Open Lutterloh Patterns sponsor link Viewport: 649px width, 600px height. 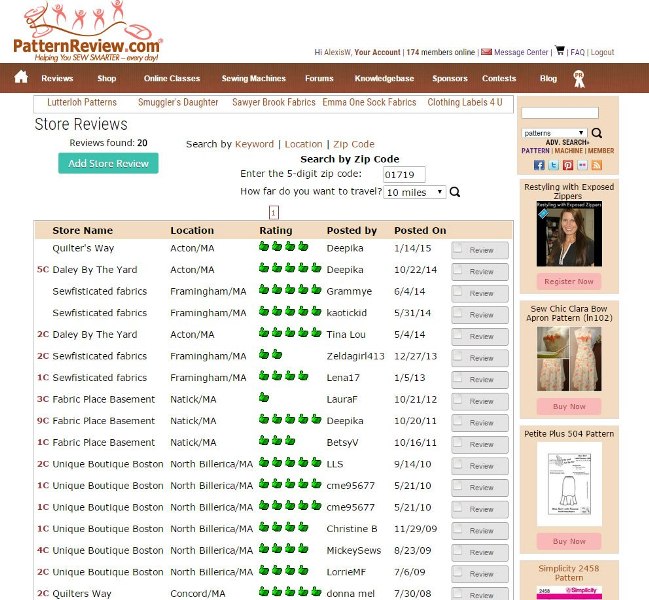82,102
